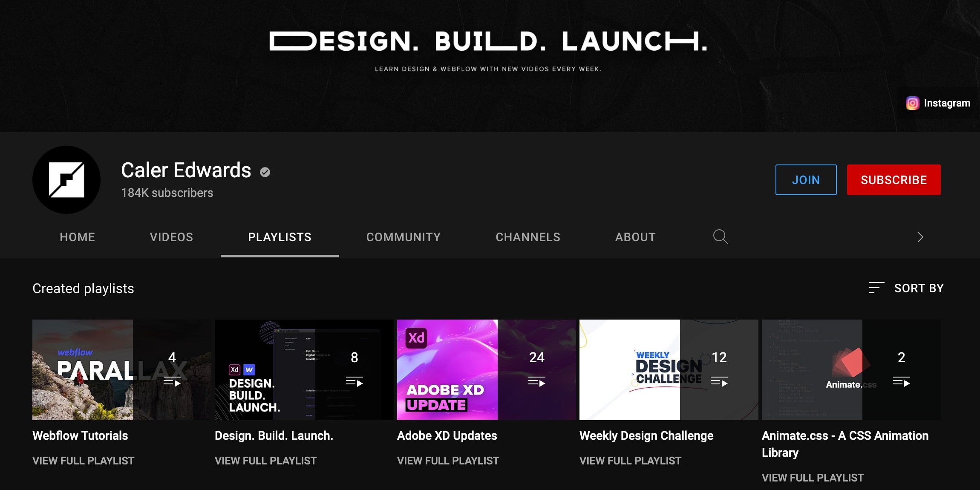
Task: Click playlist icon on Adobe XD Updates thumbnail
Action: coord(537,382)
